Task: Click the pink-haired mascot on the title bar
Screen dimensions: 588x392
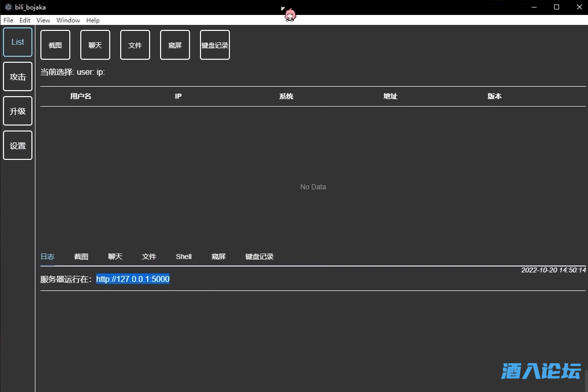Action: [x=290, y=15]
